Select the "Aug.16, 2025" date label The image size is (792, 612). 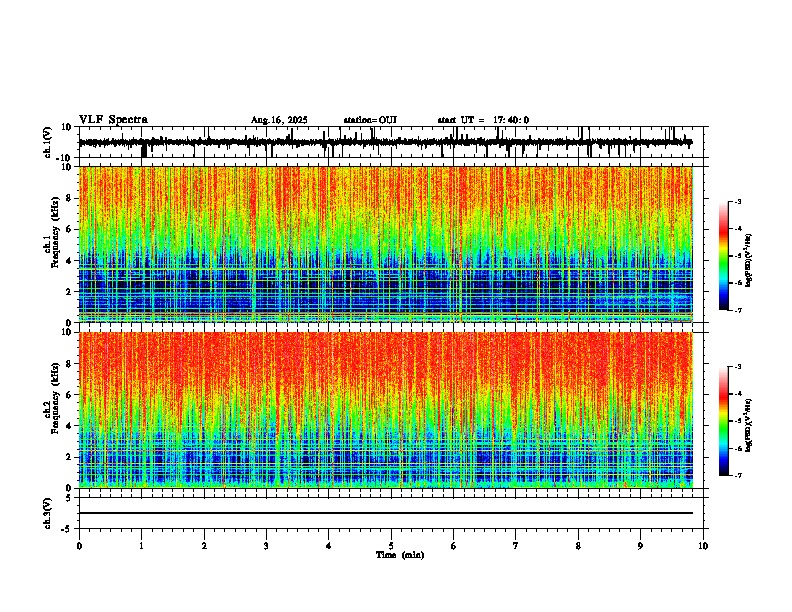click(x=279, y=120)
